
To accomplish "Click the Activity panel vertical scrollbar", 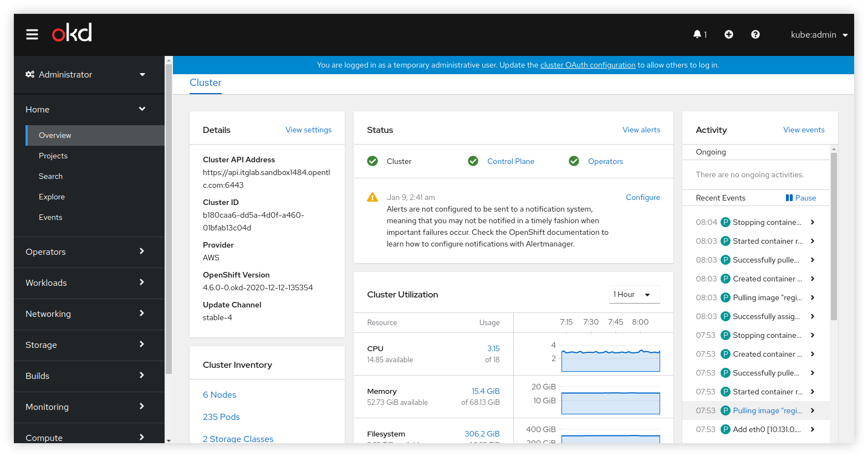I will pyautogui.click(x=834, y=237).
